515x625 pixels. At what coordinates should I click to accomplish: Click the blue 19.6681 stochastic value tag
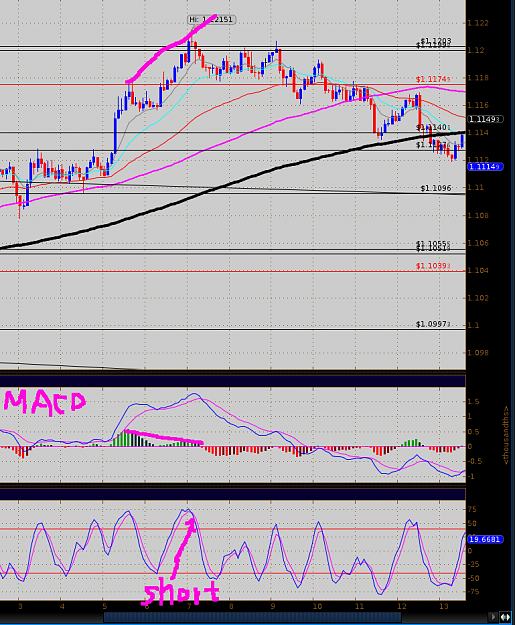tap(485, 539)
